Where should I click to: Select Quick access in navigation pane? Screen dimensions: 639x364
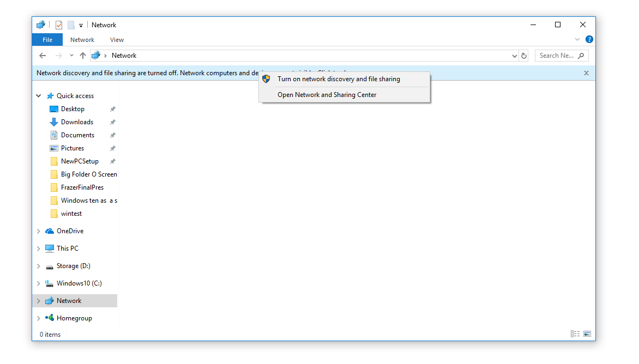tap(75, 96)
